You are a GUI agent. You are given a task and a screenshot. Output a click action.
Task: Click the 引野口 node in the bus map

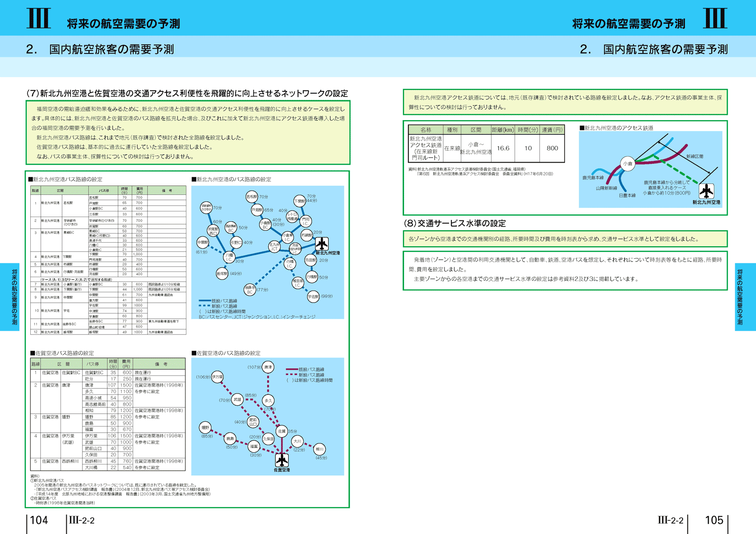coord(236,243)
